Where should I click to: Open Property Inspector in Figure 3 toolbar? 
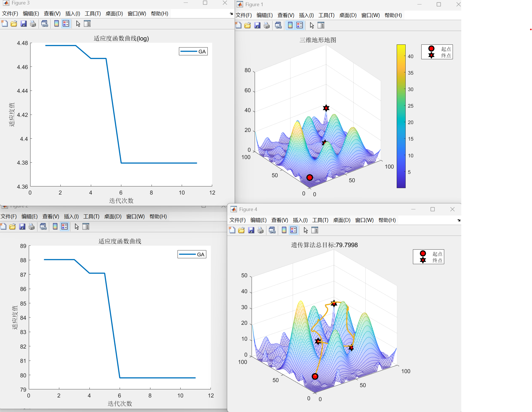pos(87,24)
